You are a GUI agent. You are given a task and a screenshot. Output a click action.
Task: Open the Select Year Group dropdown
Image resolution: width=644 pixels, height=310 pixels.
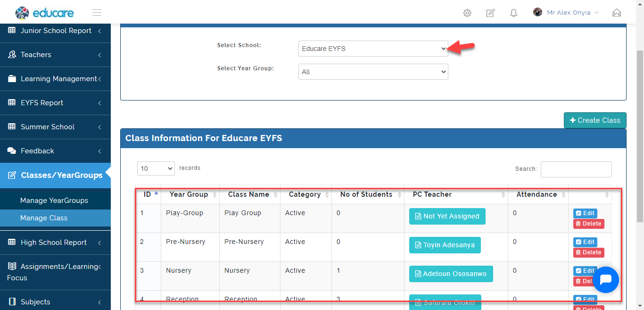pos(373,72)
